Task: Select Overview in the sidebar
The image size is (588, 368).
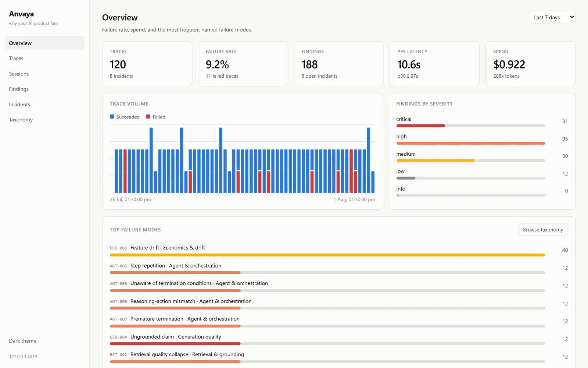Action: tap(44, 43)
